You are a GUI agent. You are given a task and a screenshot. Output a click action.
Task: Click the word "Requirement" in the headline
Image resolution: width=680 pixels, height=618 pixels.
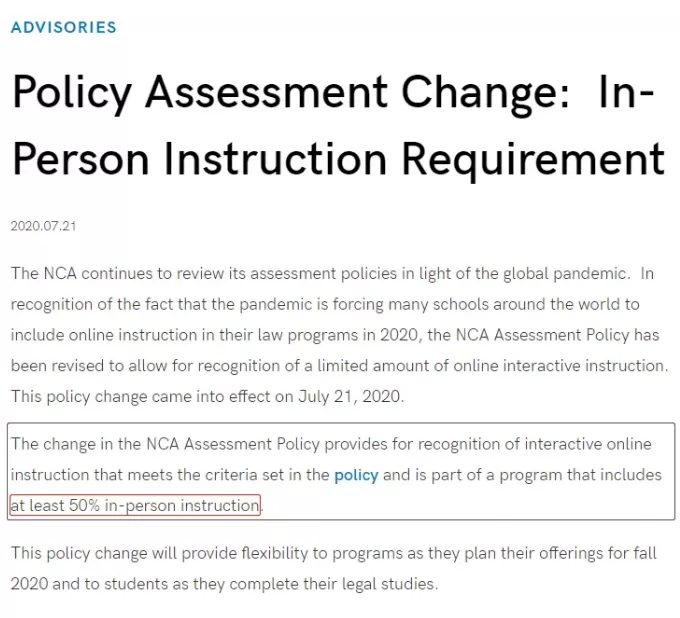tap(533, 161)
